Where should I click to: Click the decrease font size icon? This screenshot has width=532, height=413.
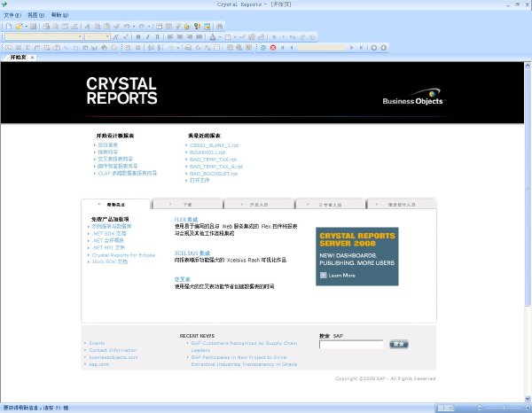125,36
